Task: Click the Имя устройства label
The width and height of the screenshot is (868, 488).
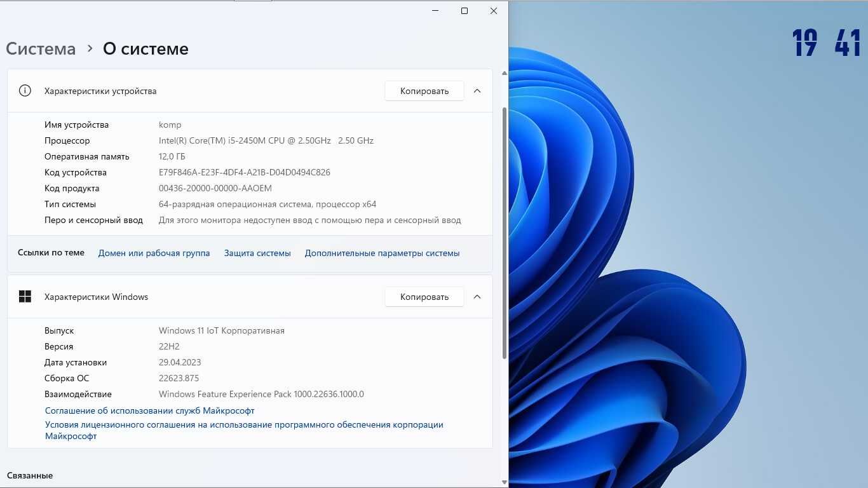Action: pyautogui.click(x=76, y=125)
